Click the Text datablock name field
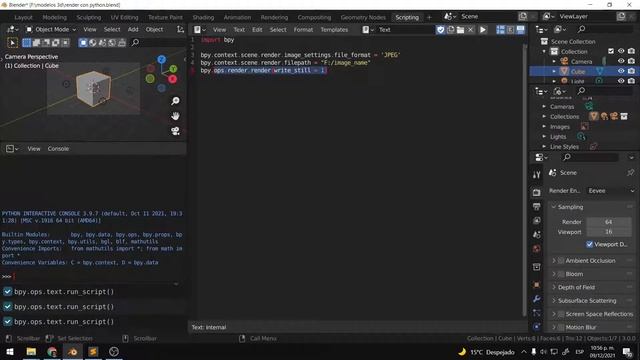The image size is (640, 360). coord(406,30)
